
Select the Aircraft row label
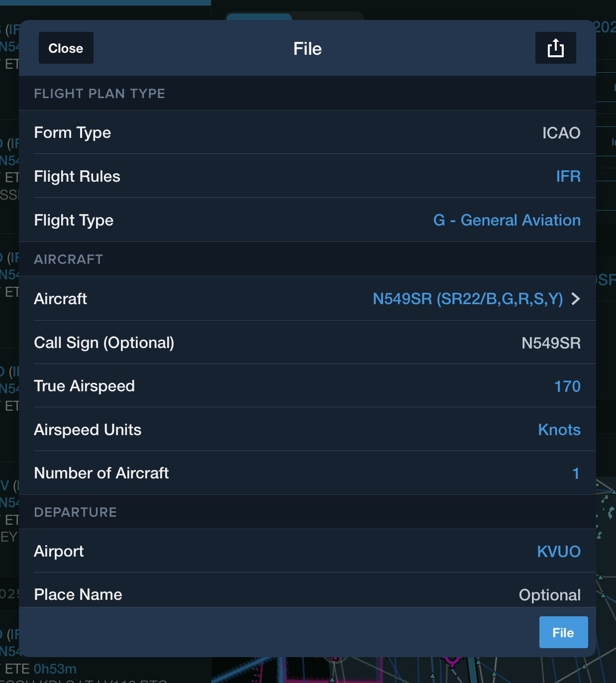point(60,299)
